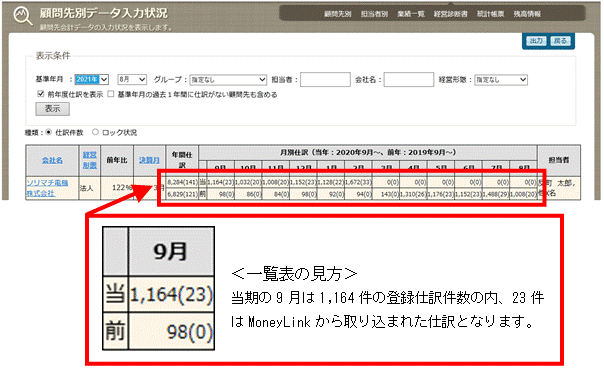The width and height of the screenshot is (604, 386).
Task: Click the magnifier chart logo icon
Action: (x=23, y=16)
